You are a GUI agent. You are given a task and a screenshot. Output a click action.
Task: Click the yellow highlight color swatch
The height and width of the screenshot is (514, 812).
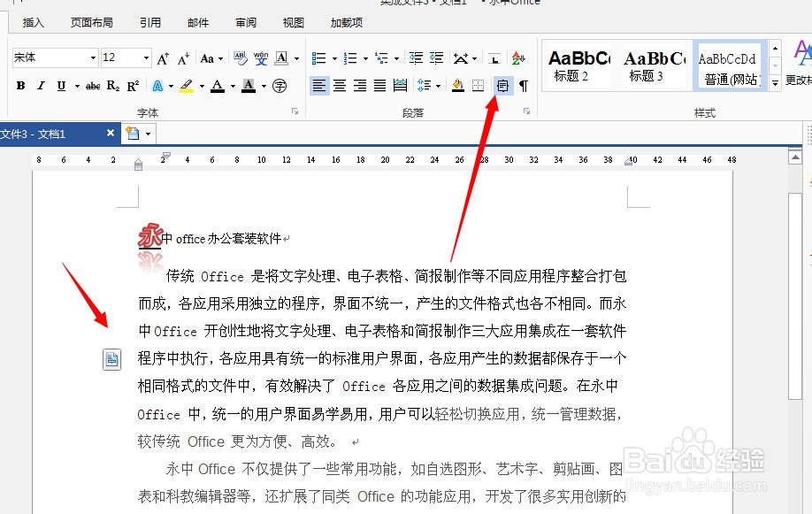point(187,86)
